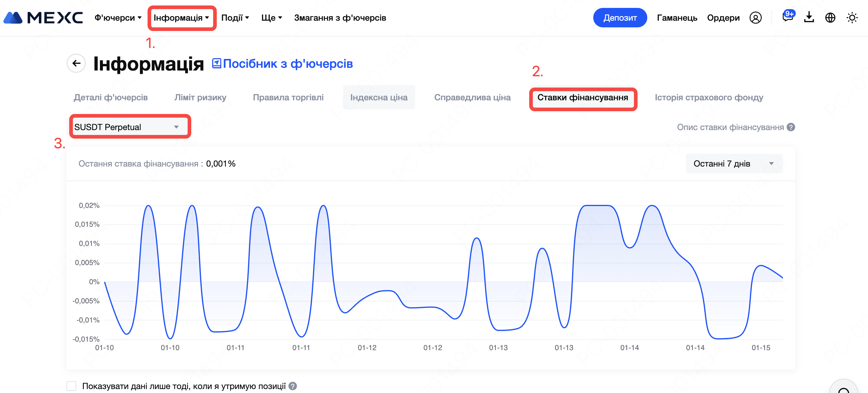Click help icon next to positions checkbox
868x393 pixels.
(293, 386)
